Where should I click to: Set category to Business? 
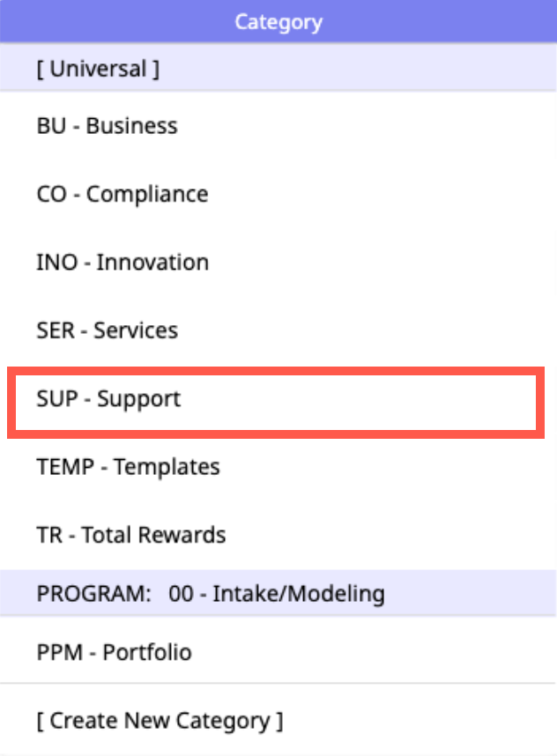point(107,126)
